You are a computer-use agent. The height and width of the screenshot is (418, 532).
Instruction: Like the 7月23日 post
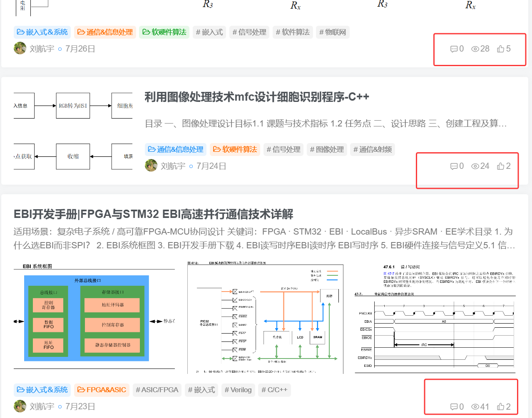(501, 406)
